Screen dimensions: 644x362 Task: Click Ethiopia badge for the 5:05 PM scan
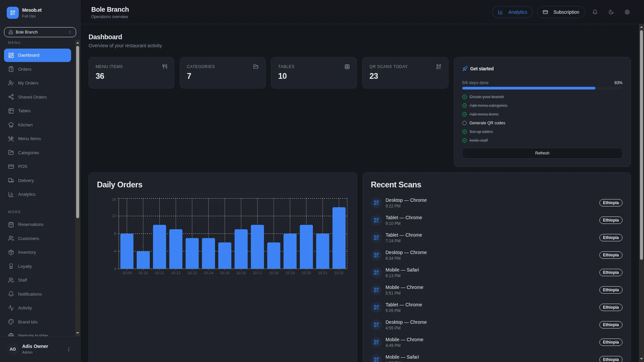click(611, 307)
